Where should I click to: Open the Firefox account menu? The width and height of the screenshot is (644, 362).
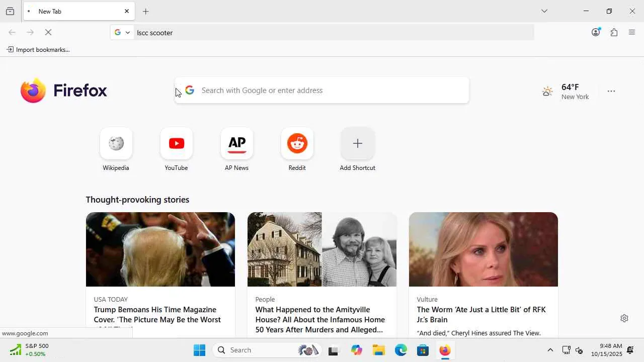point(596,32)
